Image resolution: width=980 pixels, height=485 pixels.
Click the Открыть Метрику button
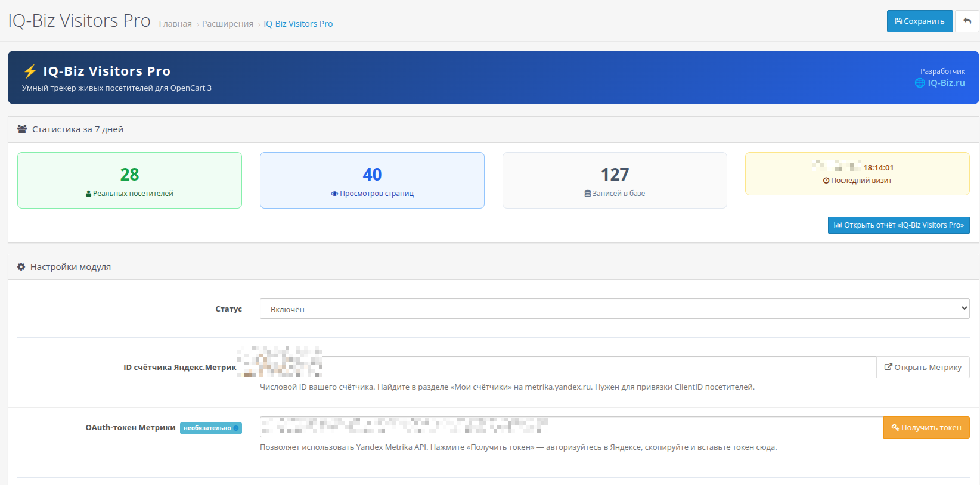coord(923,367)
